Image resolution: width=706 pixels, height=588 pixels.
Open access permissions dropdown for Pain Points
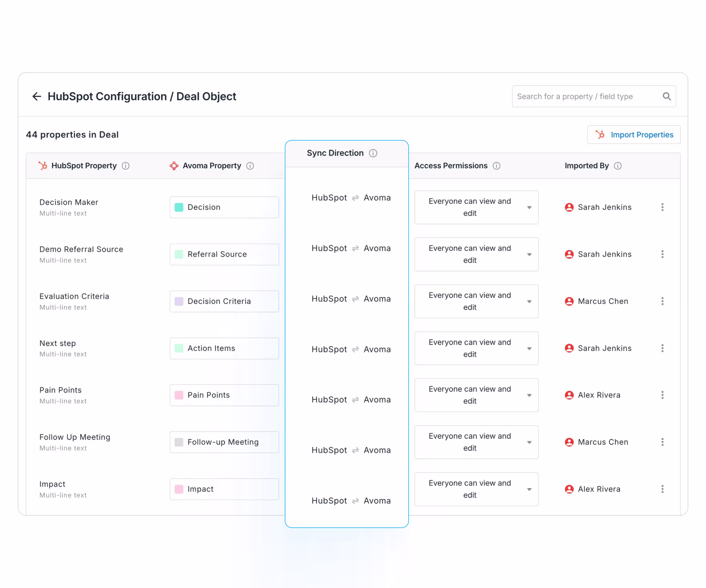(x=476, y=395)
